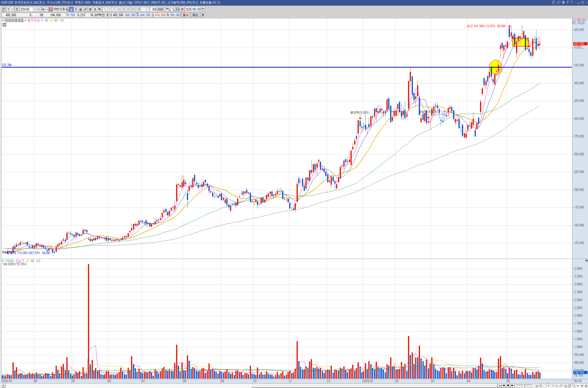The image size is (588, 388).
Task: Click the stock search magnifier icon
Action: 39,9
